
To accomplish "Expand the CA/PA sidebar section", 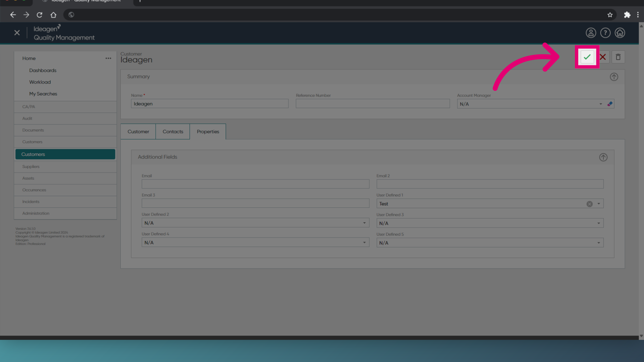I will (65, 107).
